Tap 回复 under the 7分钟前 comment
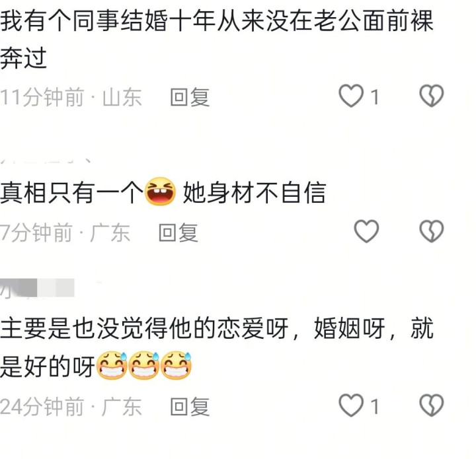 point(178,232)
